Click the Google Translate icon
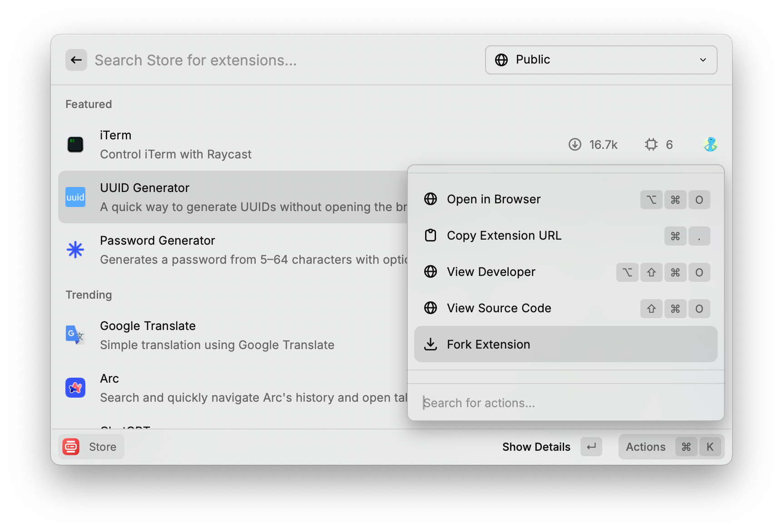Image resolution: width=783 pixels, height=532 pixels. (75, 335)
